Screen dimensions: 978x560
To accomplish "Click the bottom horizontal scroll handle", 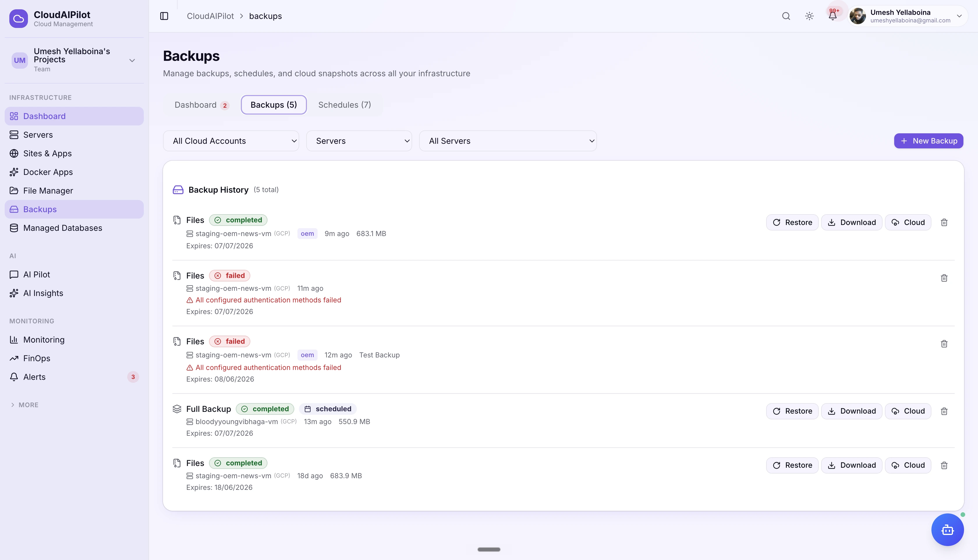I will [489, 550].
